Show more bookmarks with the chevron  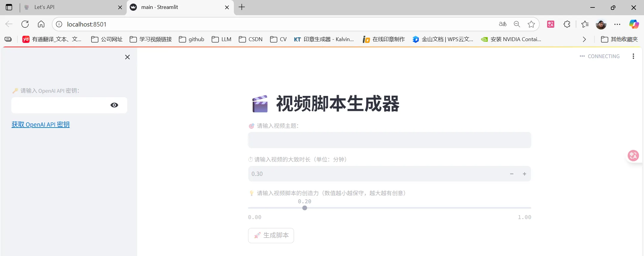pyautogui.click(x=584, y=39)
